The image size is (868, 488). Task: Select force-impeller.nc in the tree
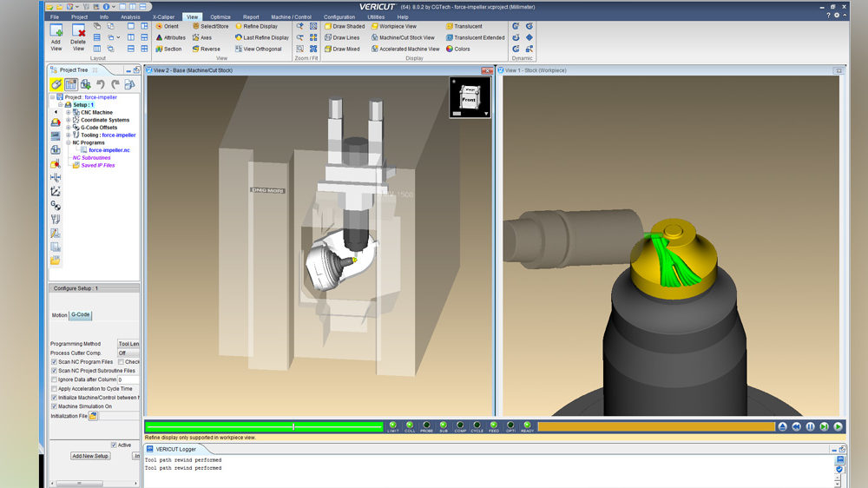[109, 150]
